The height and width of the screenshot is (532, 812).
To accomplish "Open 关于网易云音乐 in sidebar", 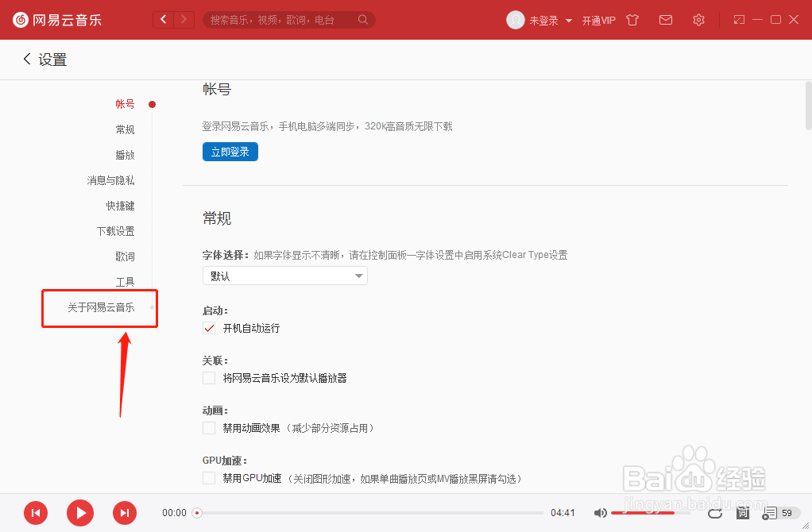I will click(101, 307).
